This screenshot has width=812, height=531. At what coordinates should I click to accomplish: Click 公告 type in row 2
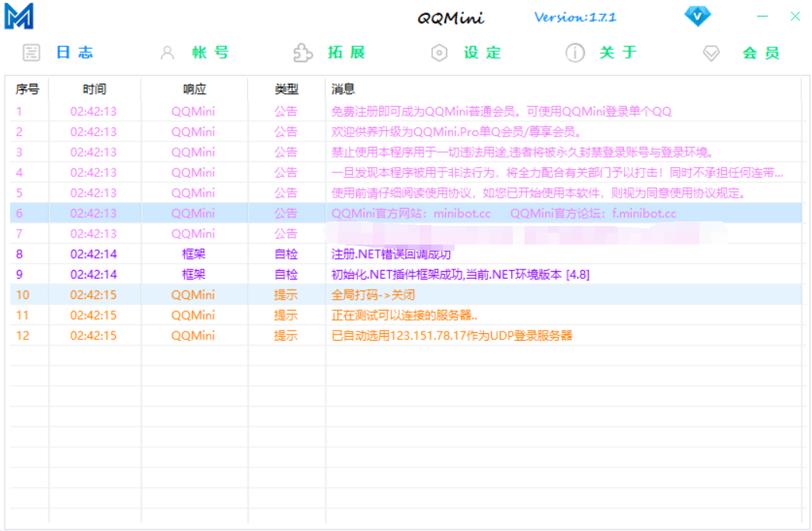coord(286,132)
